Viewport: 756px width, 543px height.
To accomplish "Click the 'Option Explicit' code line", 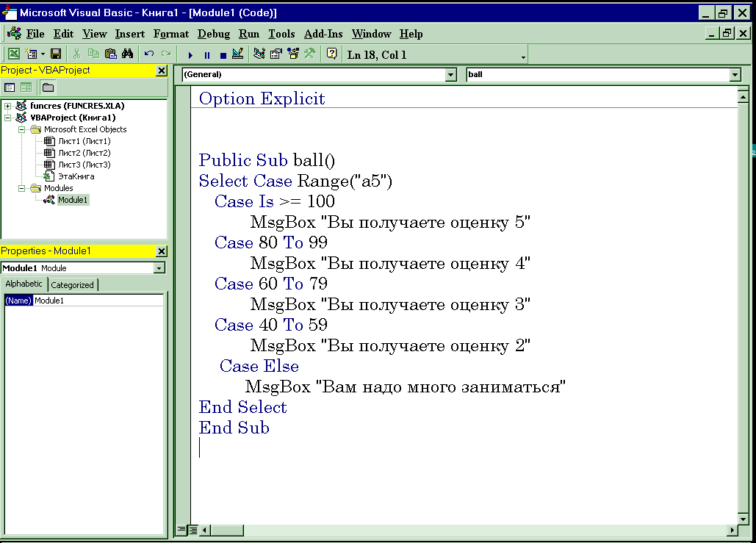I will (x=262, y=98).
